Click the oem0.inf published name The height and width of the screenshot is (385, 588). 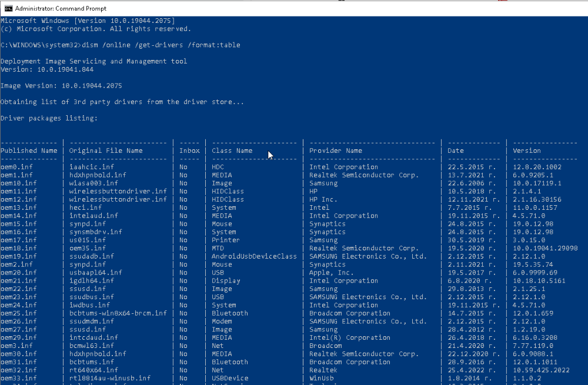(16, 167)
